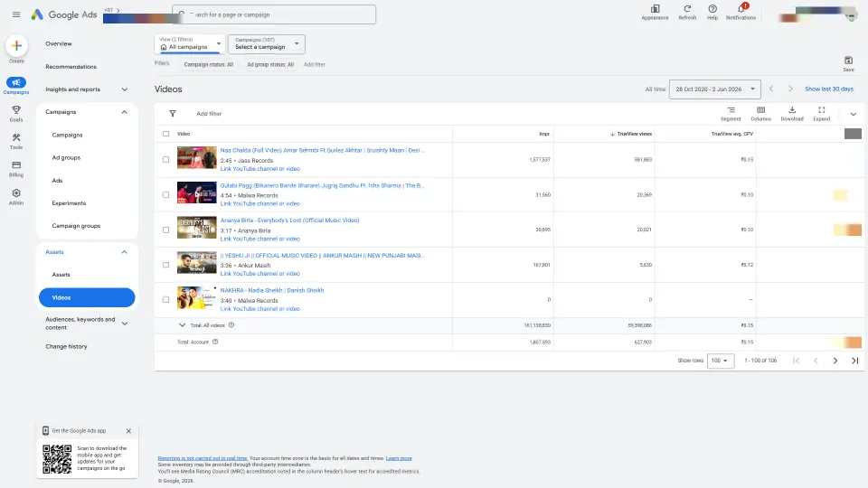
Task: Select the Gulabi Pagg video row checkbox
Action: [165, 195]
